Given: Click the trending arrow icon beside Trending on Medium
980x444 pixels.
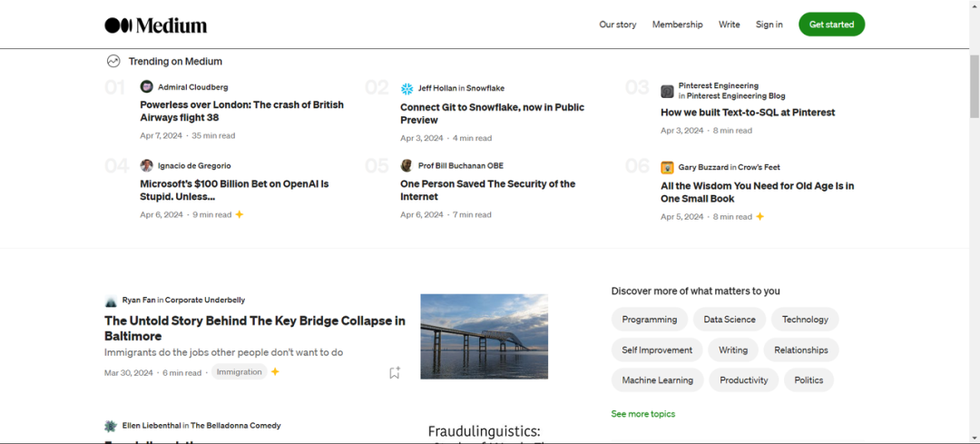Looking at the screenshot, I should (x=113, y=61).
